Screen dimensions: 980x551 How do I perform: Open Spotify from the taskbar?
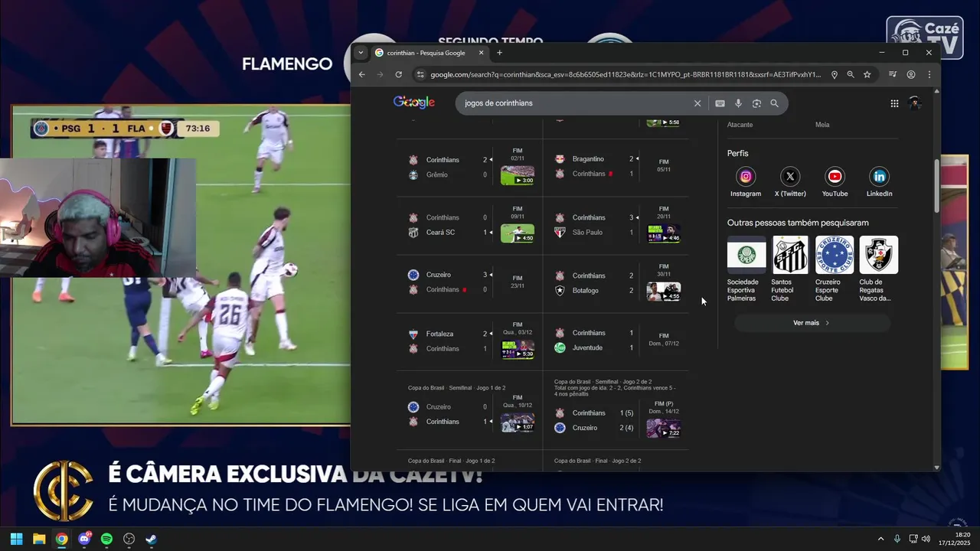click(x=106, y=539)
